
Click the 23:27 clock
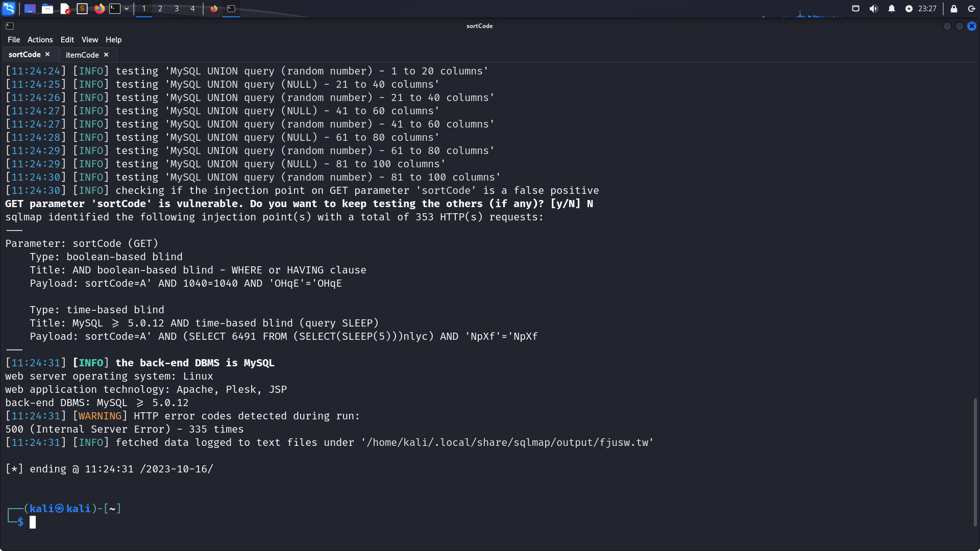927,9
